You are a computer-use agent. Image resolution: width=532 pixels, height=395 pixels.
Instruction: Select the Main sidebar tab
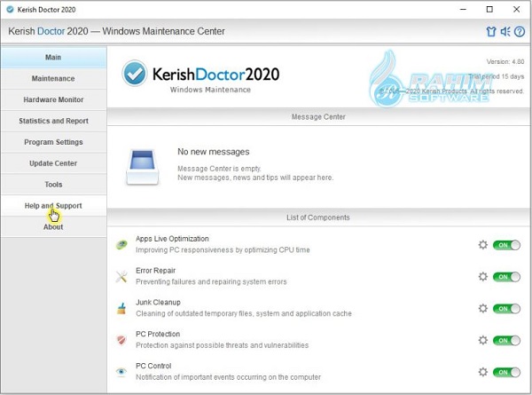pos(53,57)
